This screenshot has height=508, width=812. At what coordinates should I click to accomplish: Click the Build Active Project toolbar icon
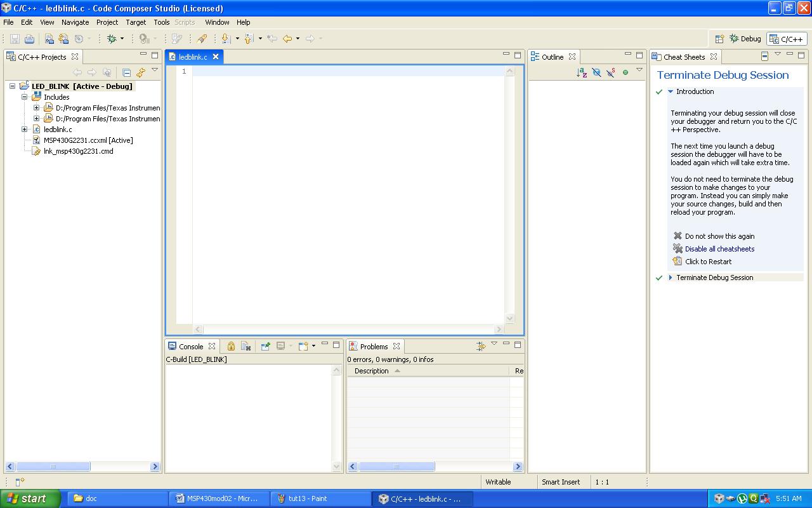click(x=49, y=39)
